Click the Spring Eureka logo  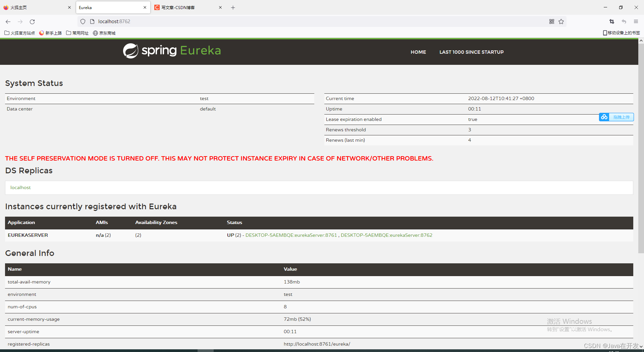click(172, 51)
